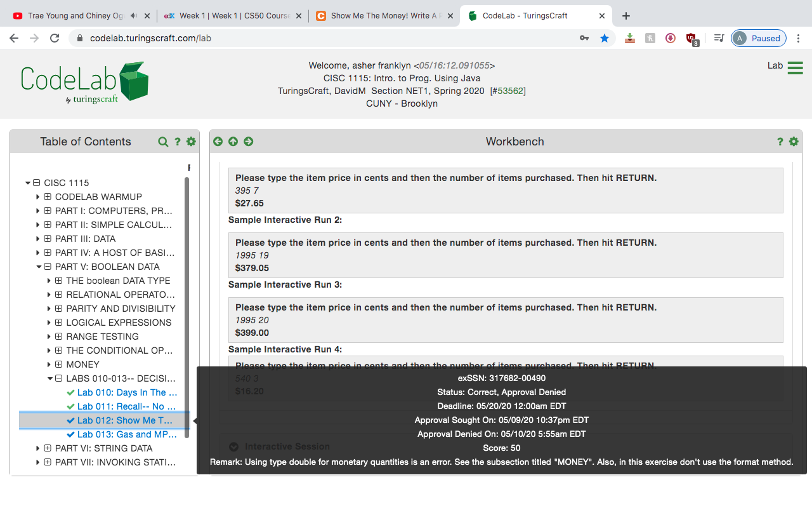Click the $399.00 output value

(x=252, y=333)
